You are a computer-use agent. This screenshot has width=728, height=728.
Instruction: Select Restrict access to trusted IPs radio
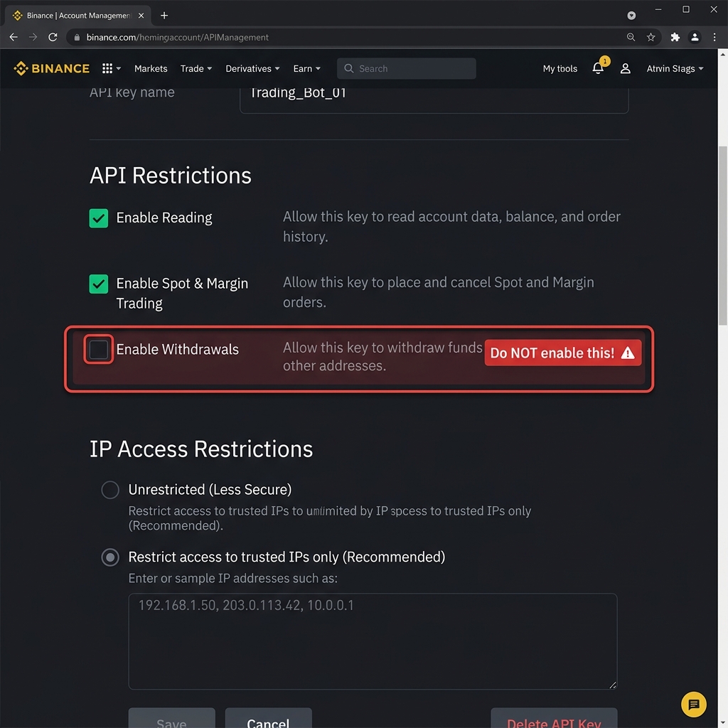(110, 557)
